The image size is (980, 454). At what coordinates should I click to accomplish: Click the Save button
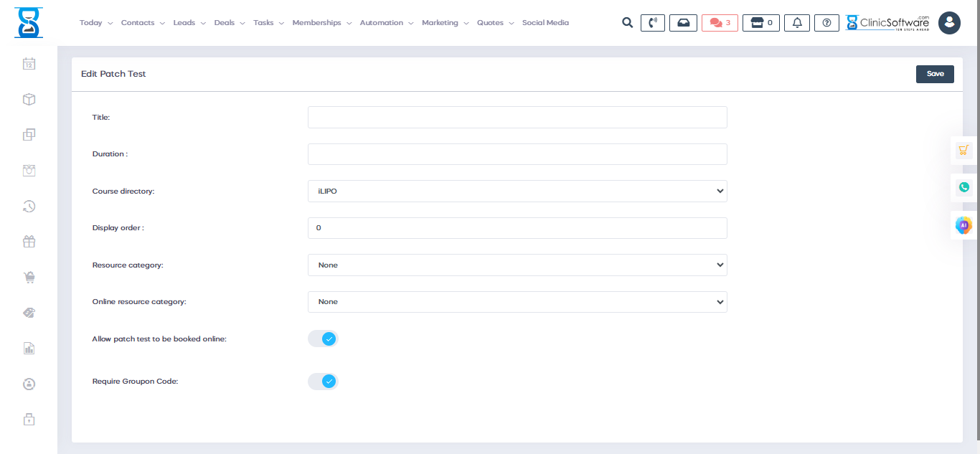[x=935, y=74]
